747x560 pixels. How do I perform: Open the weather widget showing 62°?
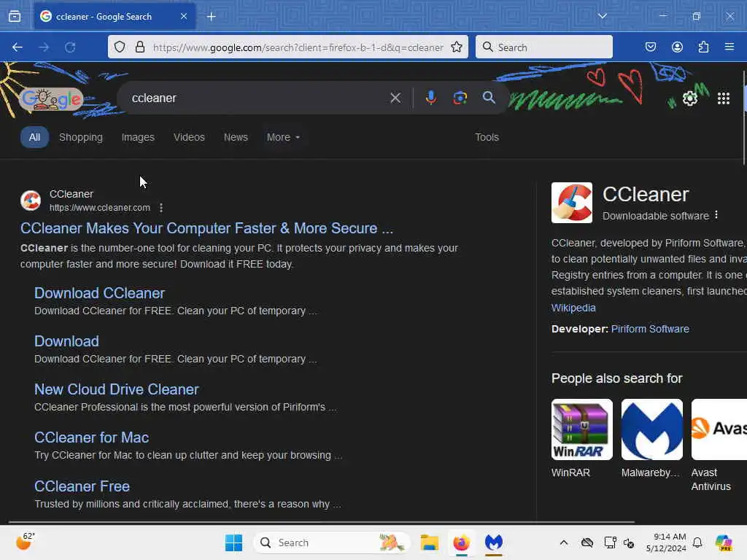[x=26, y=542]
